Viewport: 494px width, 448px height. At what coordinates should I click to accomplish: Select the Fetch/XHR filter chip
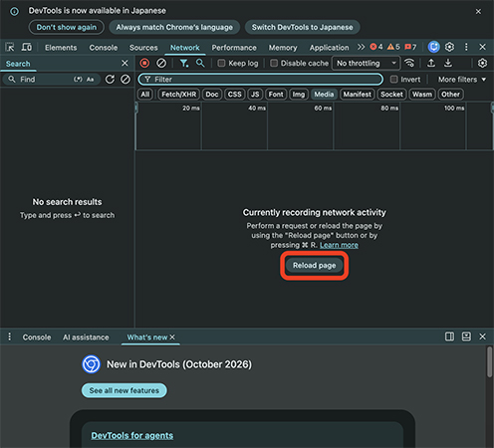179,95
